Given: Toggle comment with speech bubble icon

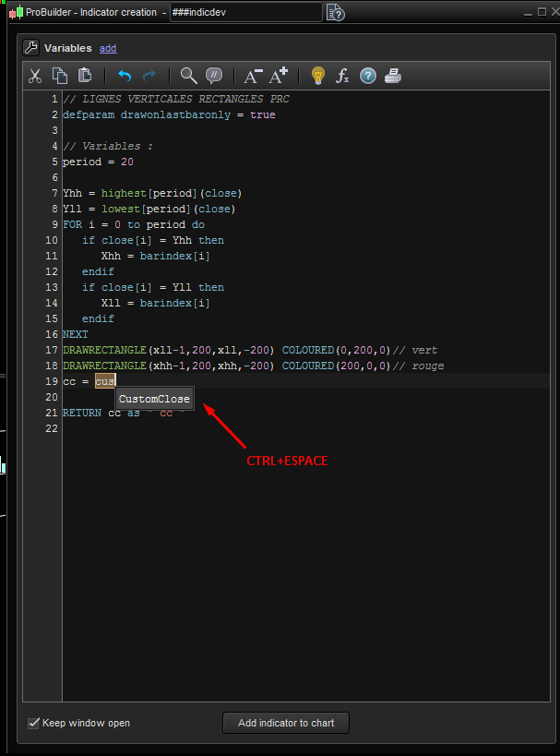Looking at the screenshot, I should pos(214,76).
